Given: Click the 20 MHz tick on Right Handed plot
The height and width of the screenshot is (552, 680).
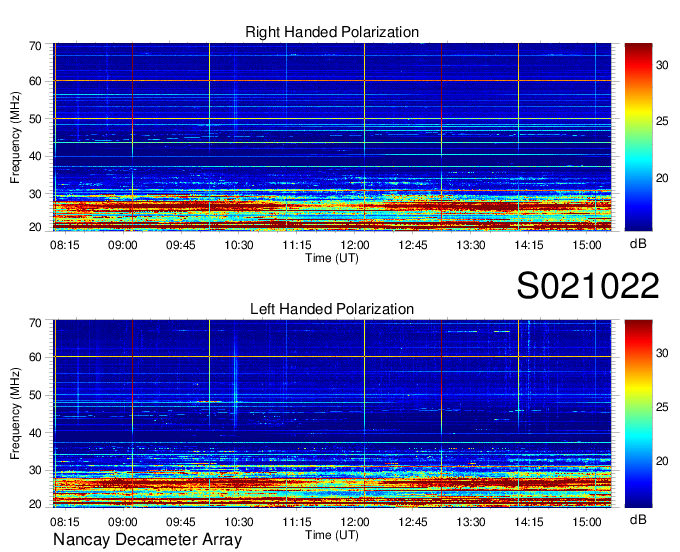Looking at the screenshot, I should click(x=35, y=227).
